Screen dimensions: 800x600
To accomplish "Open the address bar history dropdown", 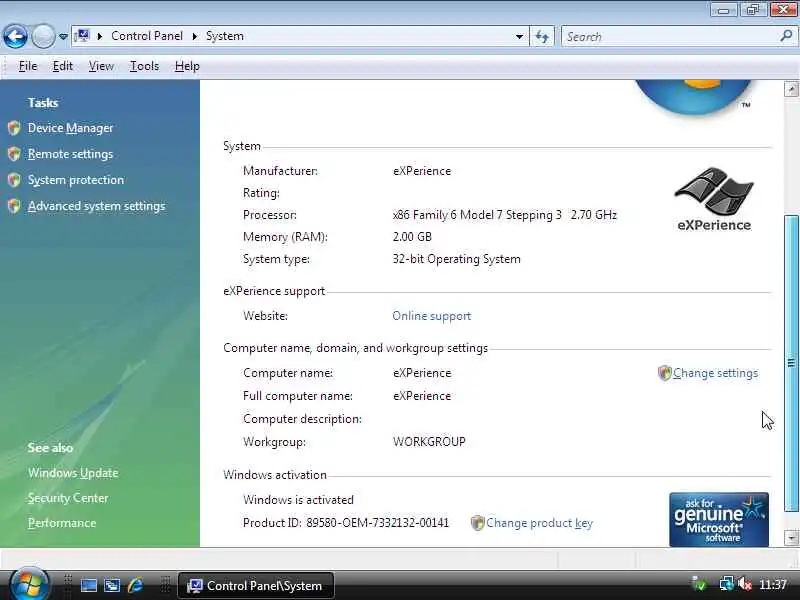I will tap(519, 36).
